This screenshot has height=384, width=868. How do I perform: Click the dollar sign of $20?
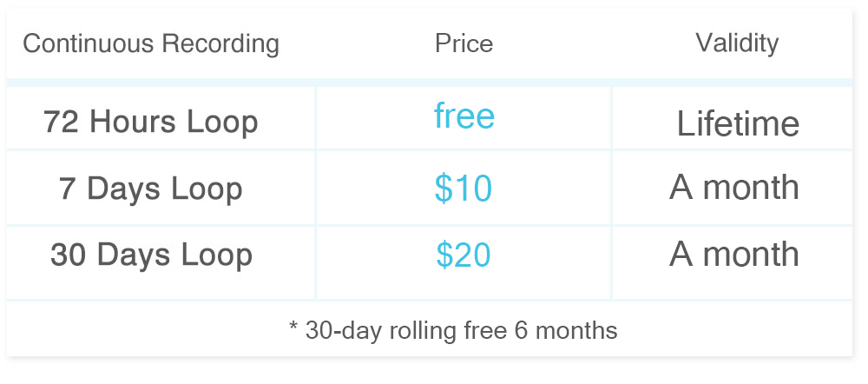point(444,255)
